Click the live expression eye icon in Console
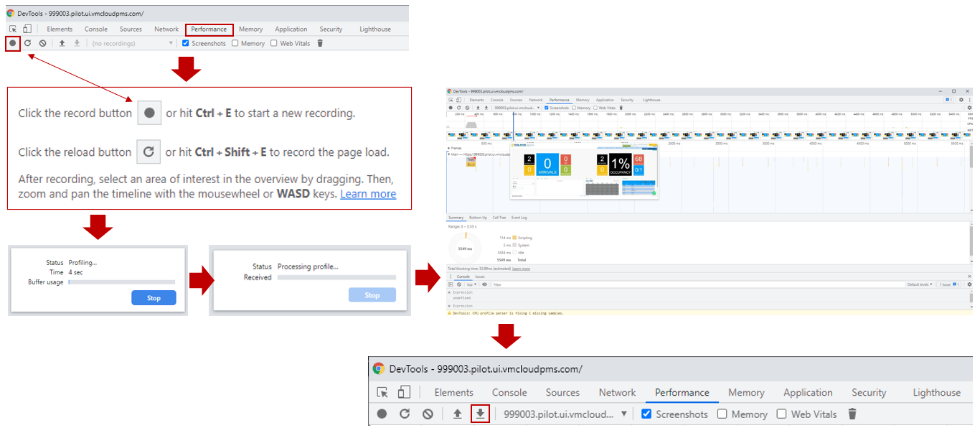 [x=484, y=284]
